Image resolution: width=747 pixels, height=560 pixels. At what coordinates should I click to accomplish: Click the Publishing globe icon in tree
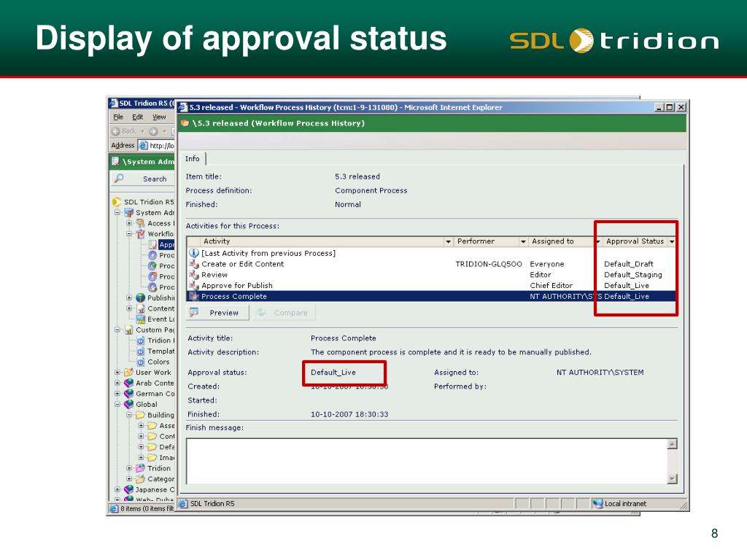(141, 297)
